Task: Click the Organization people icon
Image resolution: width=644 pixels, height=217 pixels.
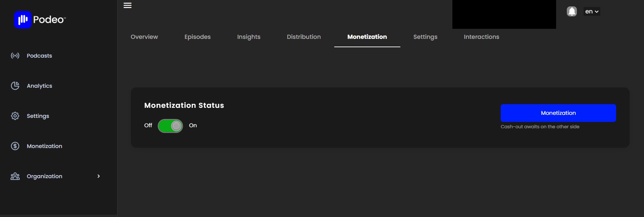Action: click(15, 176)
